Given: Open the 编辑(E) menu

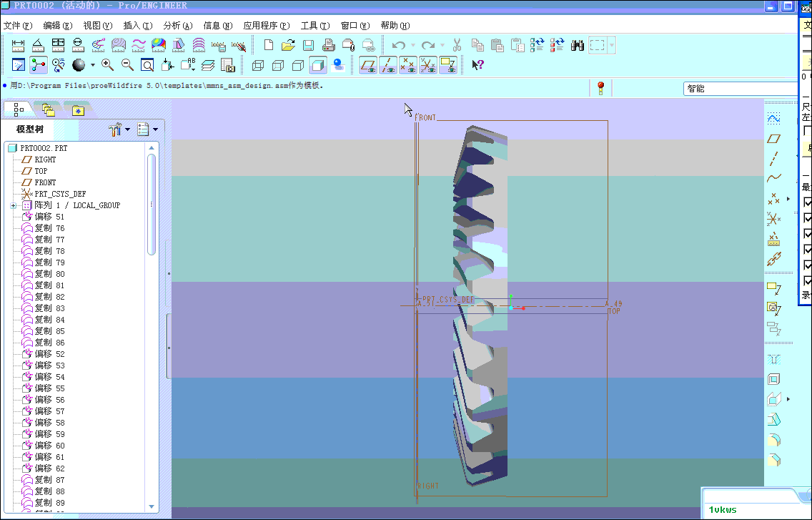Looking at the screenshot, I should coord(57,26).
